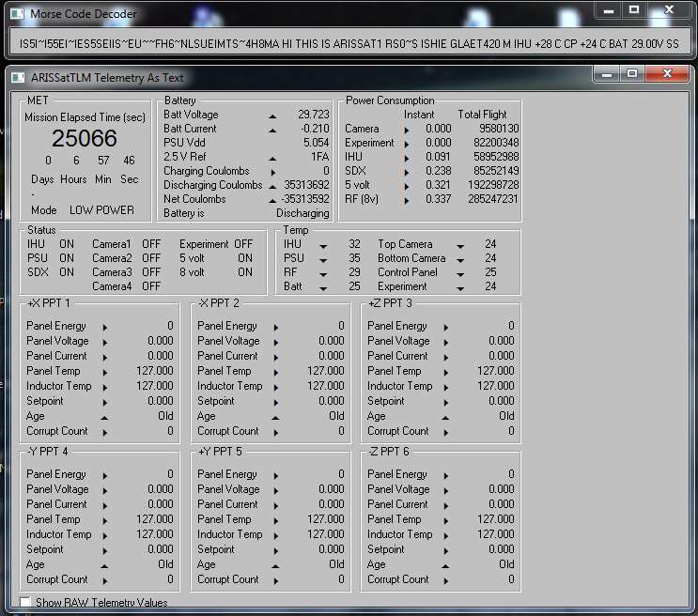698x616 pixels.
Task: Click the PSU temperature down arrow
Action: coord(323,260)
